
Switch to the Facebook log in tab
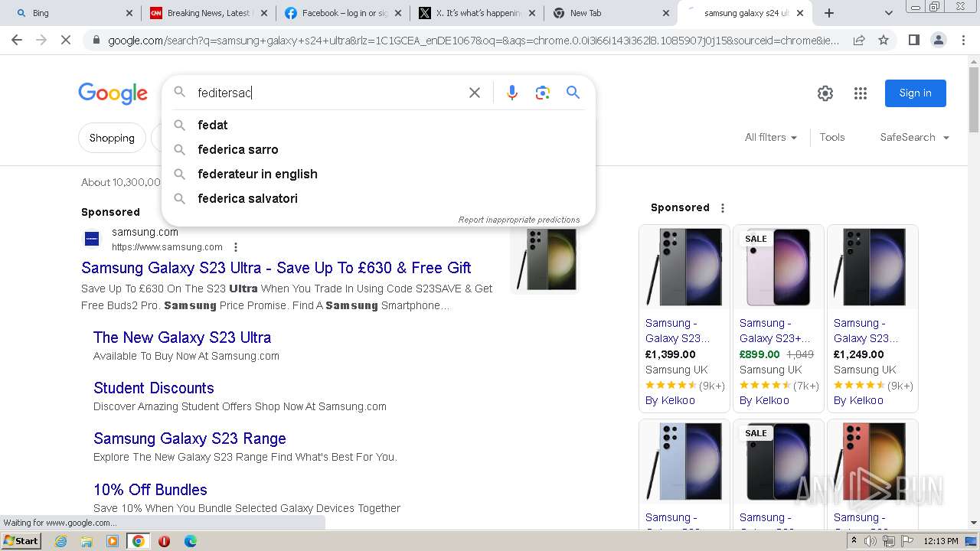344,13
